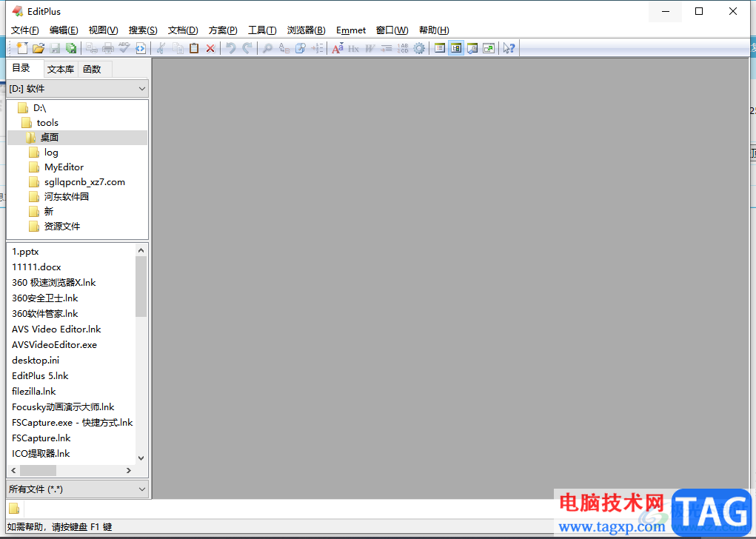Open Preferences via gear icon
This screenshot has width=756, height=539.
click(419, 47)
